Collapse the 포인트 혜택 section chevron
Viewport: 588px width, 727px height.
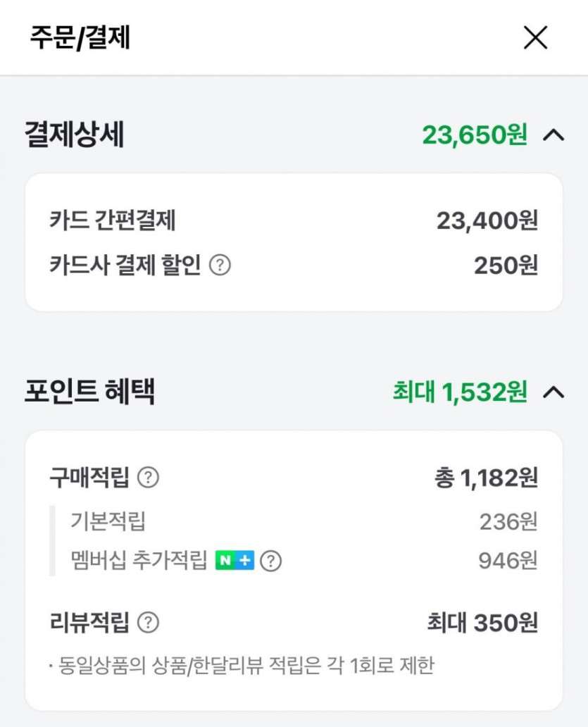click(554, 392)
